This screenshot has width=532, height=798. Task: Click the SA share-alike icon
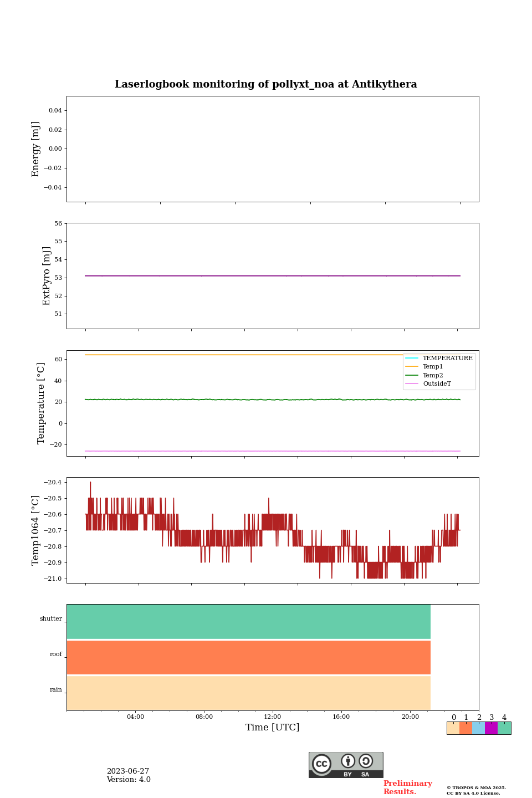[366, 761]
